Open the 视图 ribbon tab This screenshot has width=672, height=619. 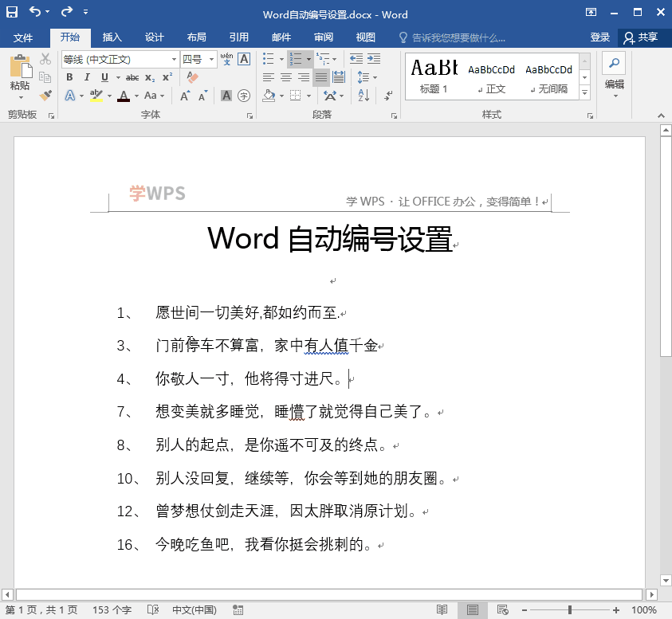365,37
